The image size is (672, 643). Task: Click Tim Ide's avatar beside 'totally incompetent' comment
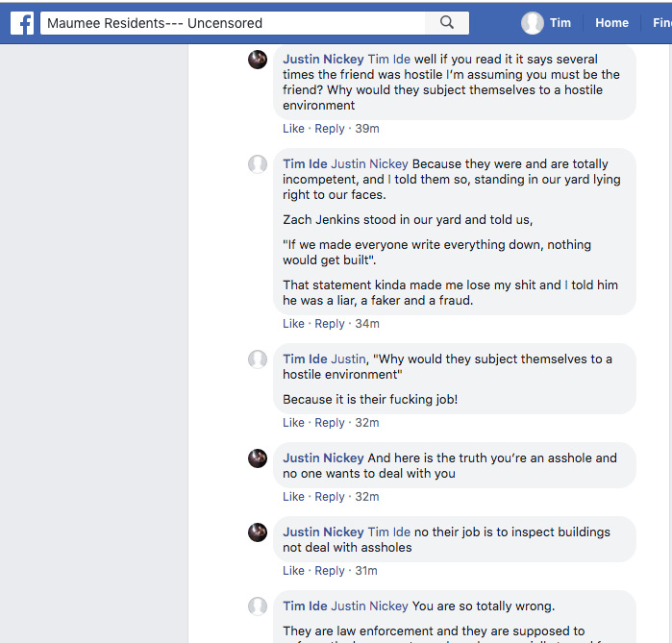pyautogui.click(x=258, y=164)
